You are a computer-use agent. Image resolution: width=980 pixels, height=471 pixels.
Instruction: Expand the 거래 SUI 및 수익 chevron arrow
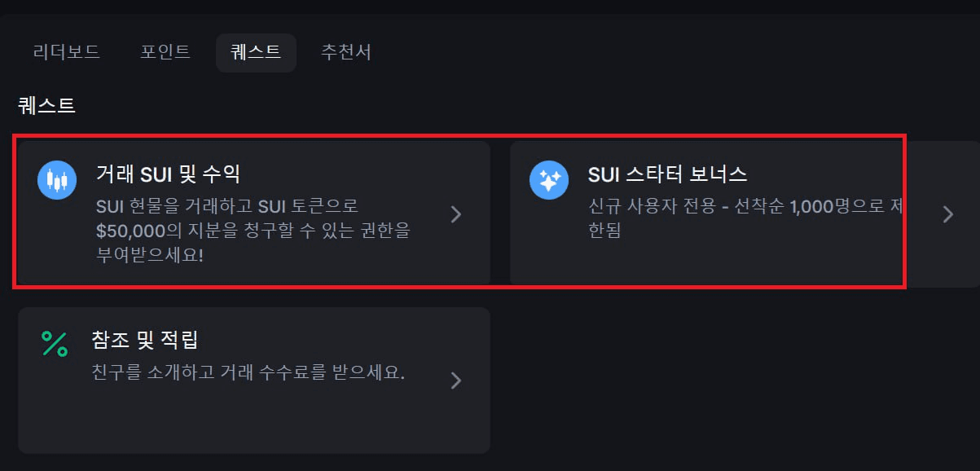[x=456, y=214]
